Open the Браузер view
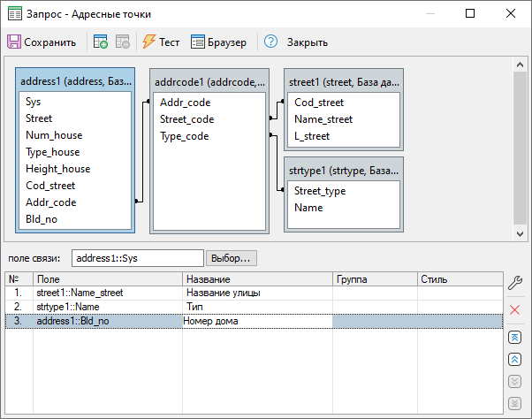The height and width of the screenshot is (419, 532). [219, 42]
